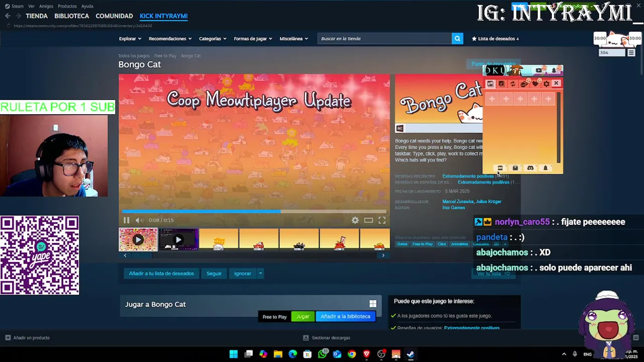Click the Discord icon in Bongo Cat overlay
The width and height of the screenshot is (644, 362).
click(530, 168)
